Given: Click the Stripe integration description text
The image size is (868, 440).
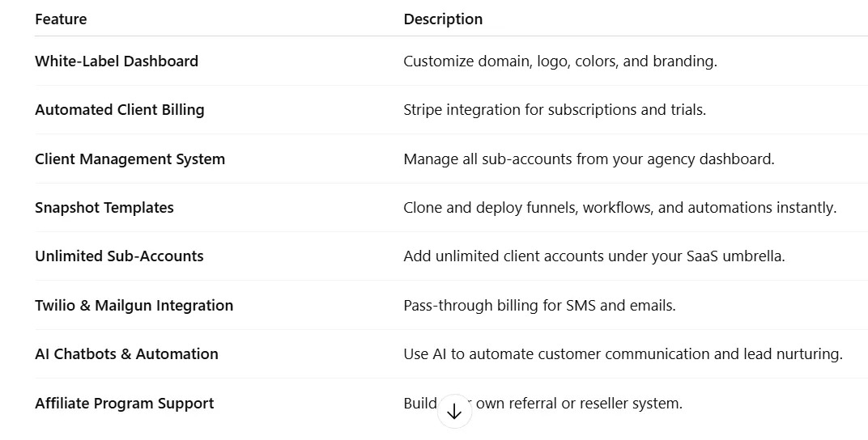Looking at the screenshot, I should coord(554,109).
